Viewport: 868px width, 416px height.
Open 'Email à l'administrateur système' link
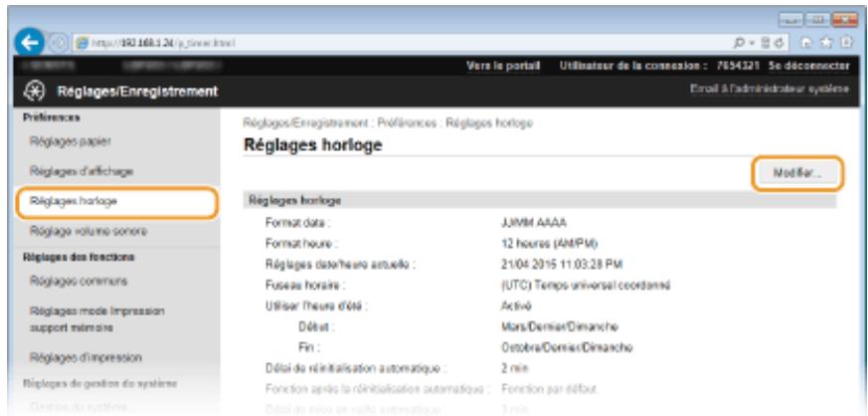pyautogui.click(x=770, y=90)
